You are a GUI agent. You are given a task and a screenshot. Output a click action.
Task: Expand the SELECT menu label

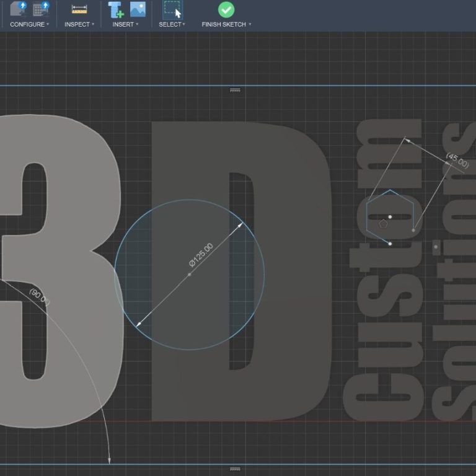pyautogui.click(x=172, y=25)
